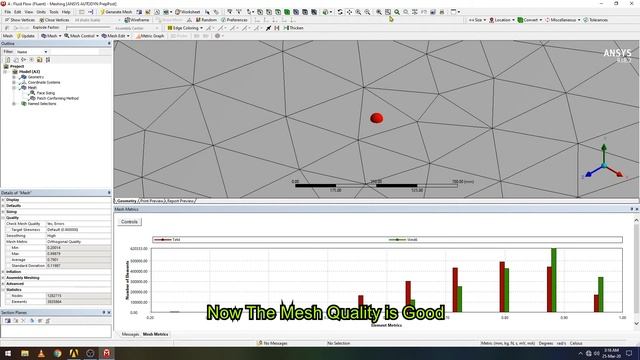
Task: Click Close Vertices toolbar toggle
Action: (54, 20)
